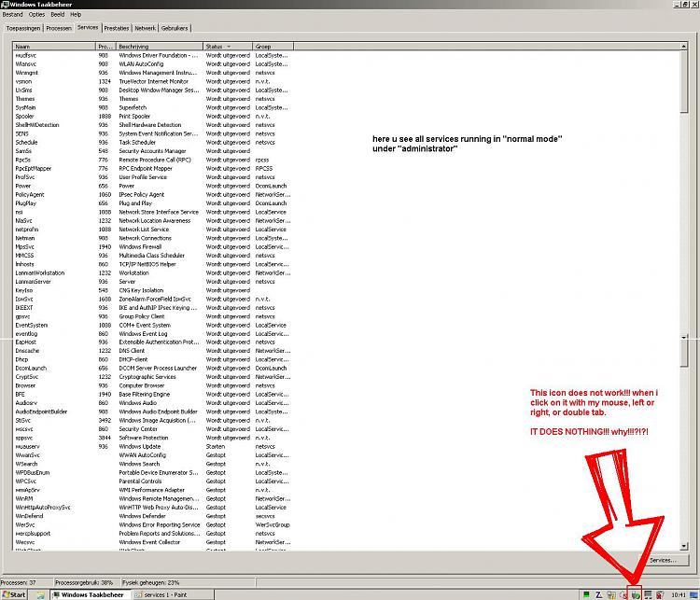Select the KeyIso service row
Image resolution: width=700 pixels, height=600 pixels.
(153, 290)
